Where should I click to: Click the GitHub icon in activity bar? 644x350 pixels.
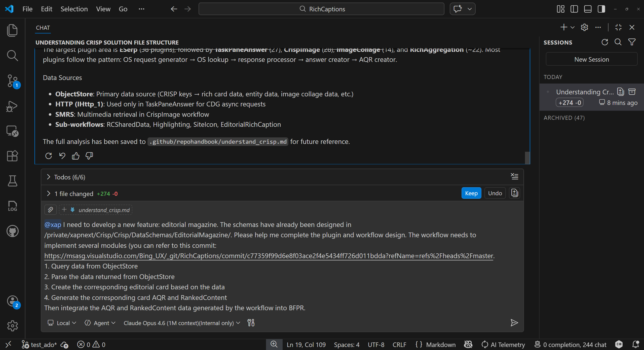(x=12, y=231)
